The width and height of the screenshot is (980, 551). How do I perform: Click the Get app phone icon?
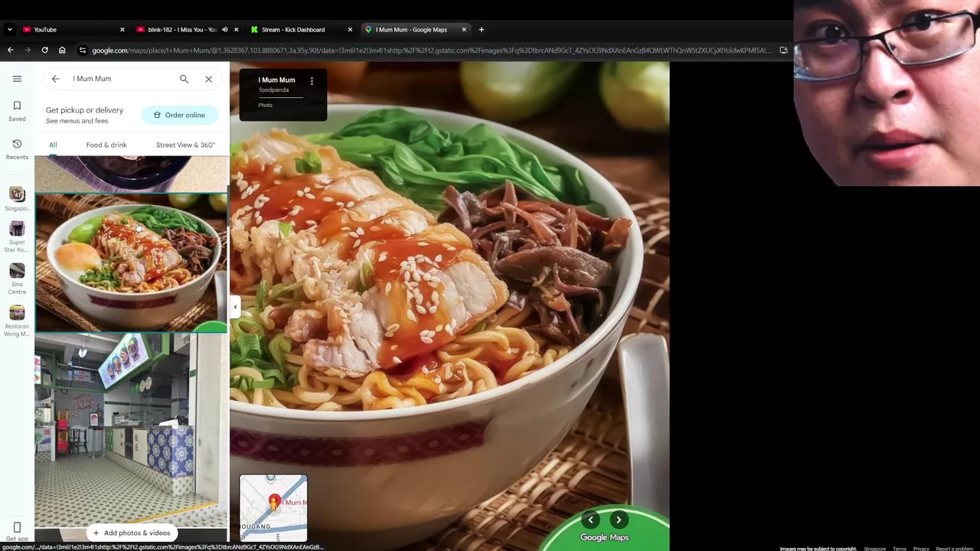point(17,527)
